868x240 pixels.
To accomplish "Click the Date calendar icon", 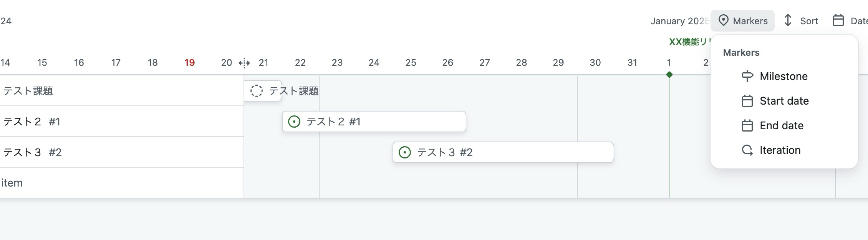I will click(x=838, y=20).
